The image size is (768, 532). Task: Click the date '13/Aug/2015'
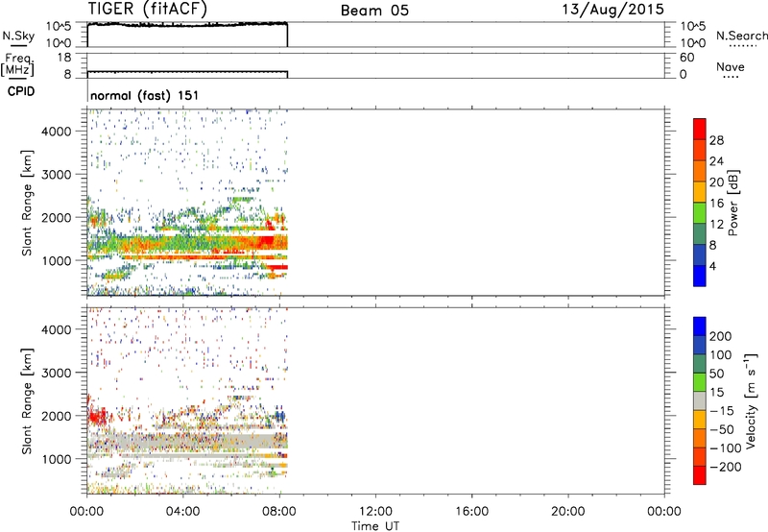pyautogui.click(x=612, y=10)
